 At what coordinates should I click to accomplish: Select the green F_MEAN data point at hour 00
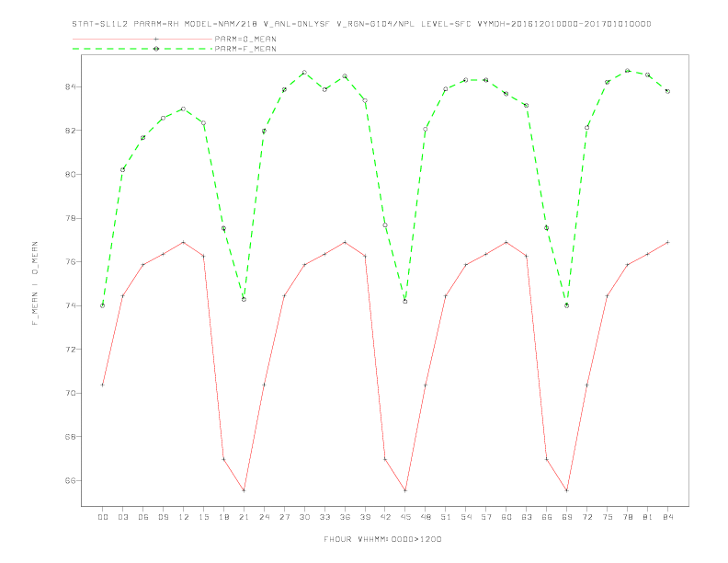pos(103,305)
